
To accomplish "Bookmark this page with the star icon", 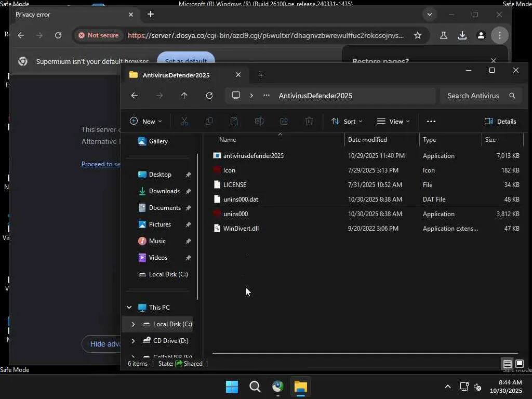I will [x=418, y=35].
